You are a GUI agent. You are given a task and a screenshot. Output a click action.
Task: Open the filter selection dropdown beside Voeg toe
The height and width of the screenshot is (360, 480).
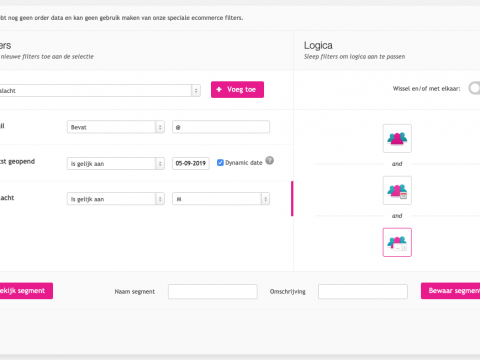point(100,91)
